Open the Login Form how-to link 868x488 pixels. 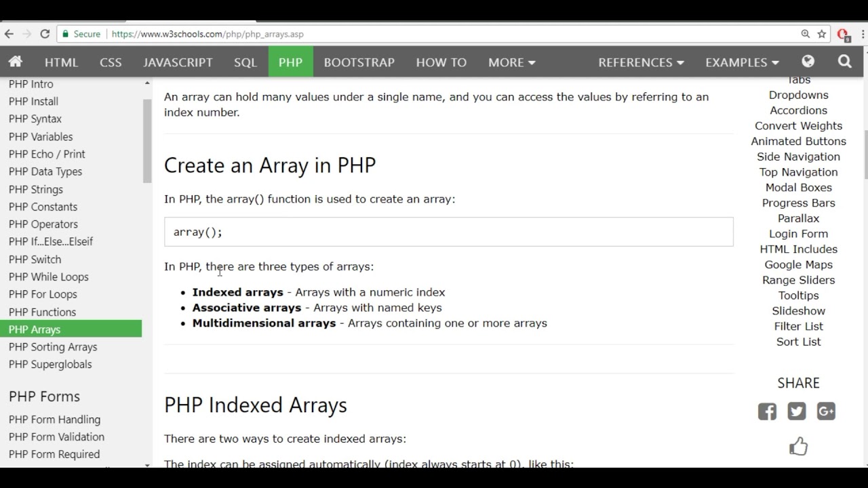click(798, 233)
